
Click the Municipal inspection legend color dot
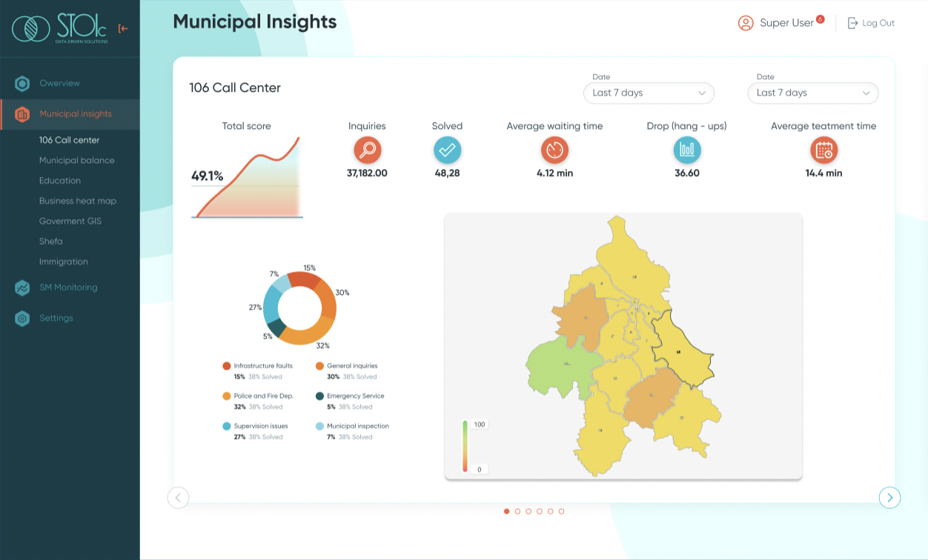click(319, 427)
